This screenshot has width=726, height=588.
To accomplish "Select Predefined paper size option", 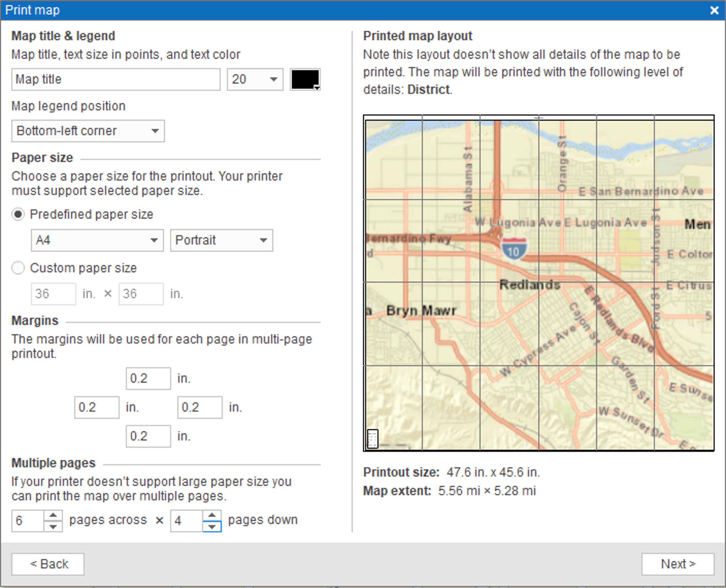I will tap(18, 214).
